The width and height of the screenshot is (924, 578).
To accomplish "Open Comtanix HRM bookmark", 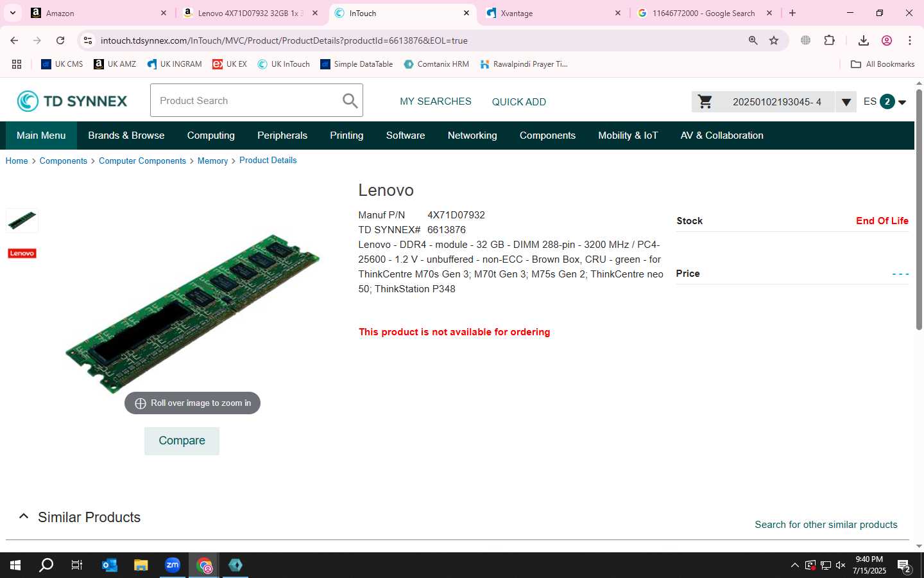I will point(436,64).
